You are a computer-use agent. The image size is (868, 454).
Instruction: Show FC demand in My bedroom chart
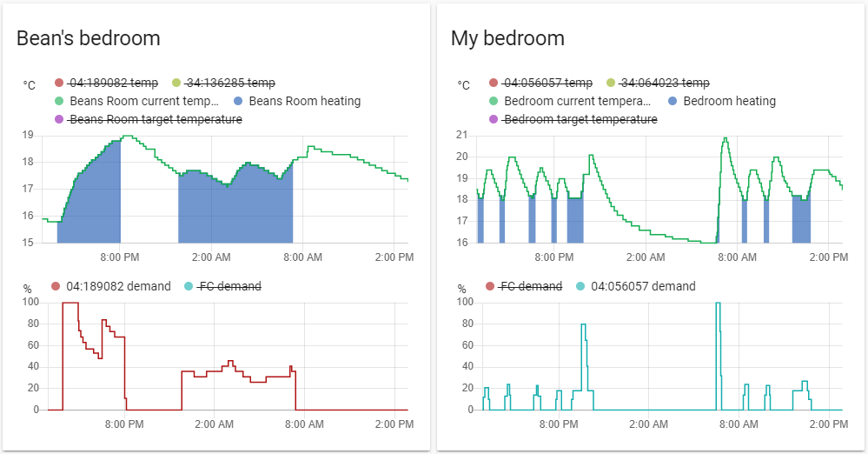pos(532,286)
